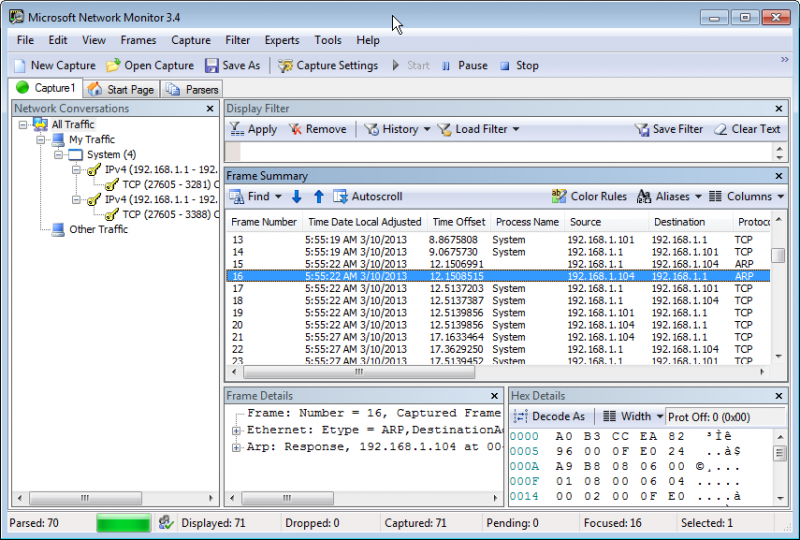This screenshot has width=800, height=540.
Task: Click the Open Capture folder icon
Action: click(113, 65)
